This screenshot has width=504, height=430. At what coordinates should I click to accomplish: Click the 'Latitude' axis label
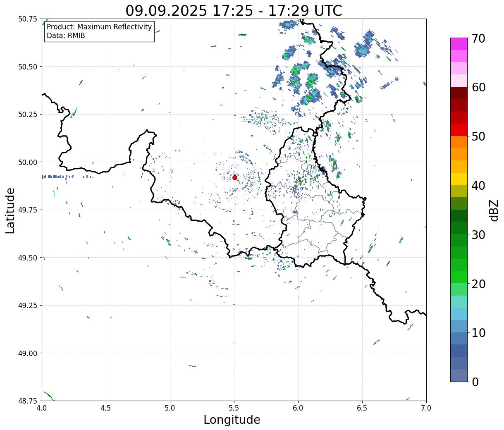click(x=10, y=210)
